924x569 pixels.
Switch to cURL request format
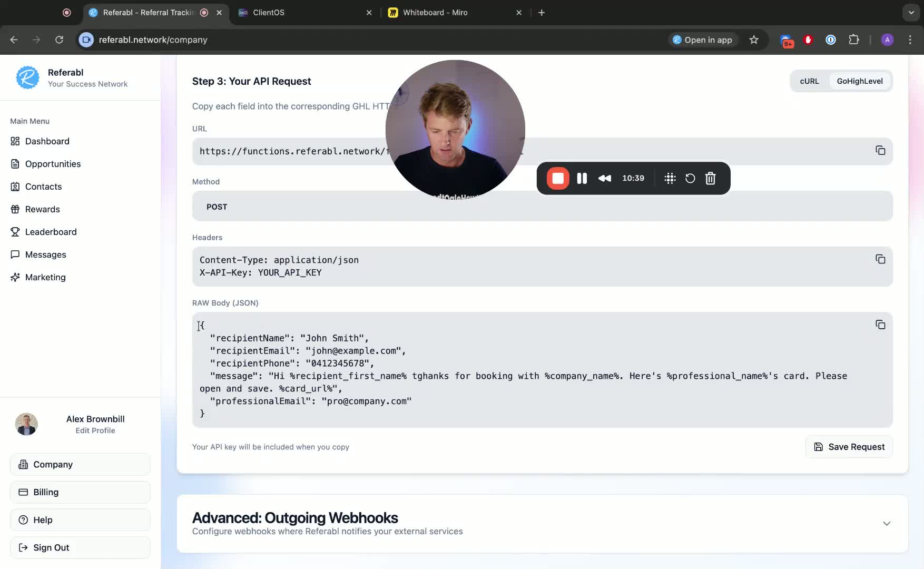coord(809,81)
